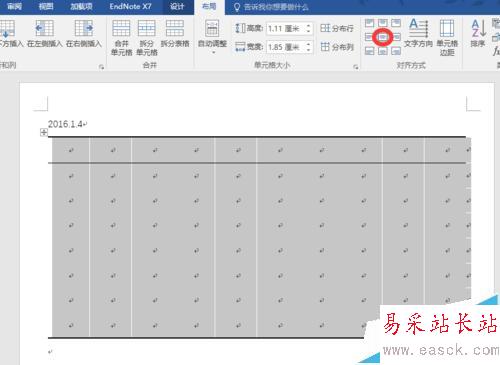The width and height of the screenshot is (500, 365).
Task: Insert column to the left (在左侧插入)
Action: pos(45,33)
